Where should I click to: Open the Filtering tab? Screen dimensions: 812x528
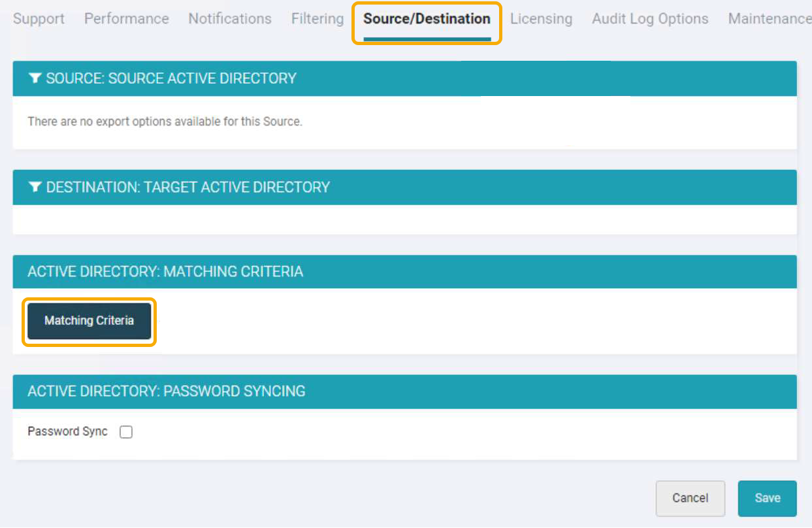pyautogui.click(x=317, y=19)
